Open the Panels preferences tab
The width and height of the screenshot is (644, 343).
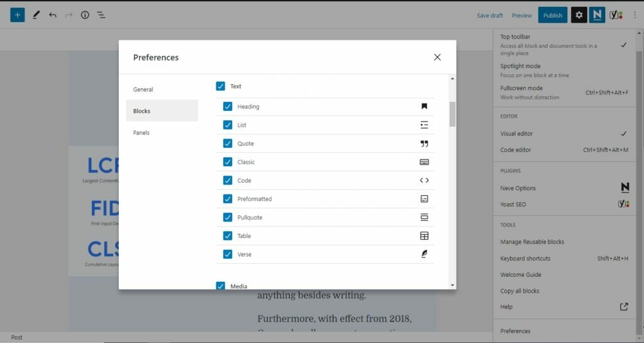point(162,133)
